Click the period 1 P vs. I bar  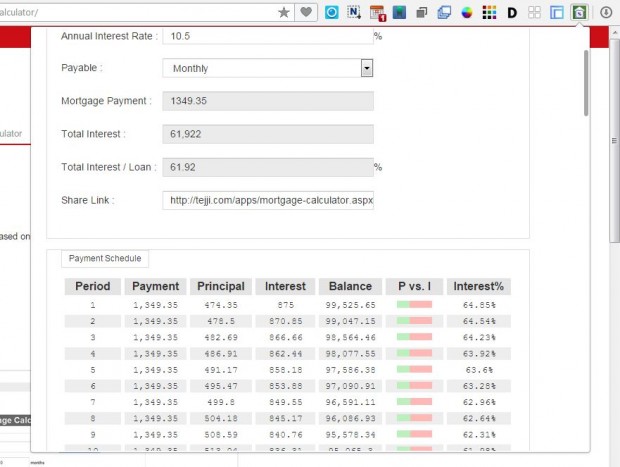(x=414, y=305)
